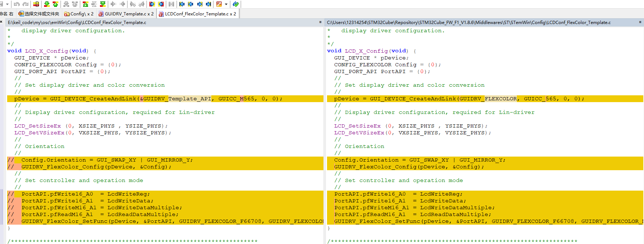Copy all differences to right
Viewport: 644px width, 244px height.
[x=152, y=4]
